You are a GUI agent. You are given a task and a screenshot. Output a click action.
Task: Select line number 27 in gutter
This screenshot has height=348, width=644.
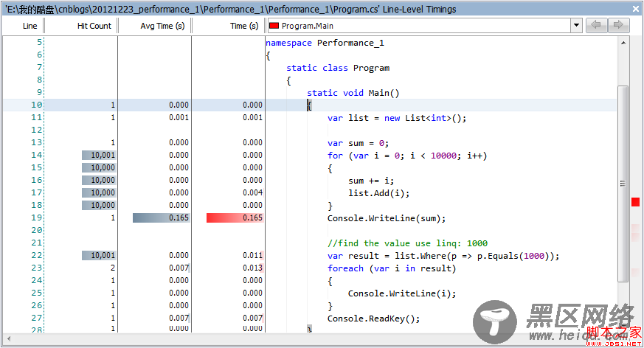click(37, 318)
